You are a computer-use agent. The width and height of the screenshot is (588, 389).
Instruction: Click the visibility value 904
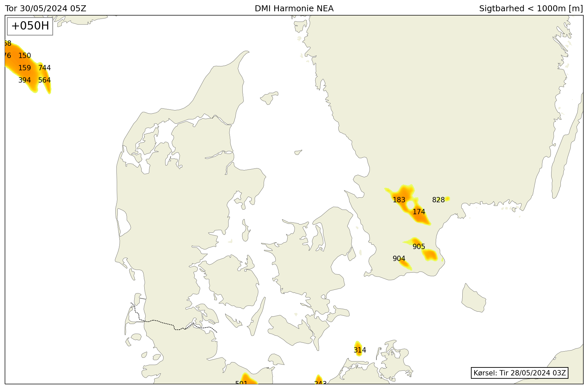click(399, 259)
